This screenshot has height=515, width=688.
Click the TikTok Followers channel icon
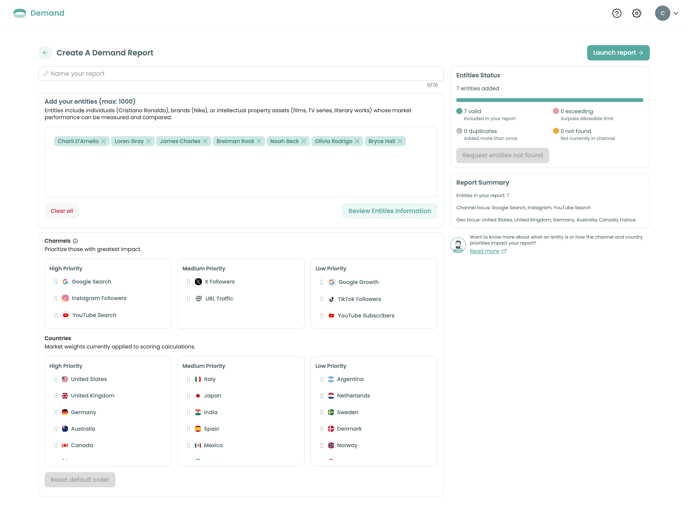click(332, 299)
